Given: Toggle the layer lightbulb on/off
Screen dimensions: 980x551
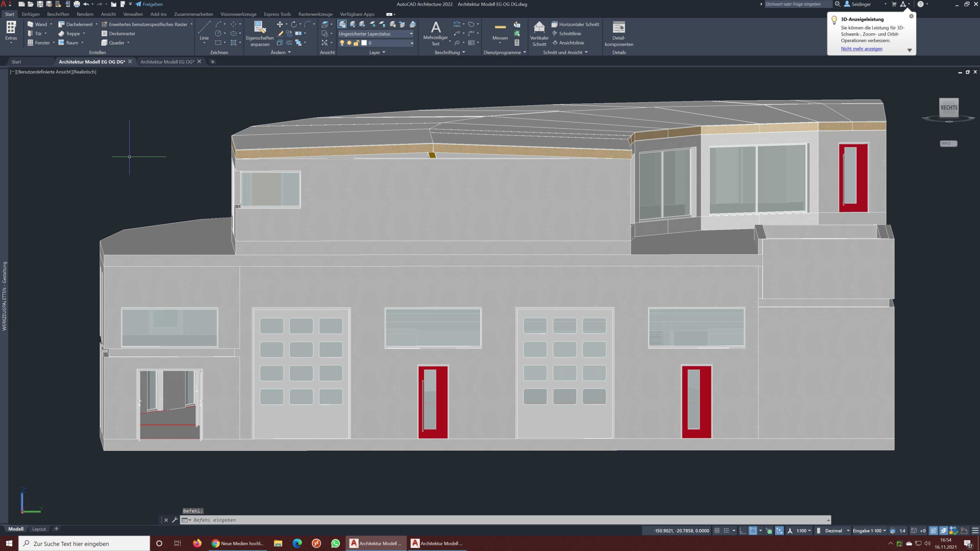Looking at the screenshot, I should point(342,43).
